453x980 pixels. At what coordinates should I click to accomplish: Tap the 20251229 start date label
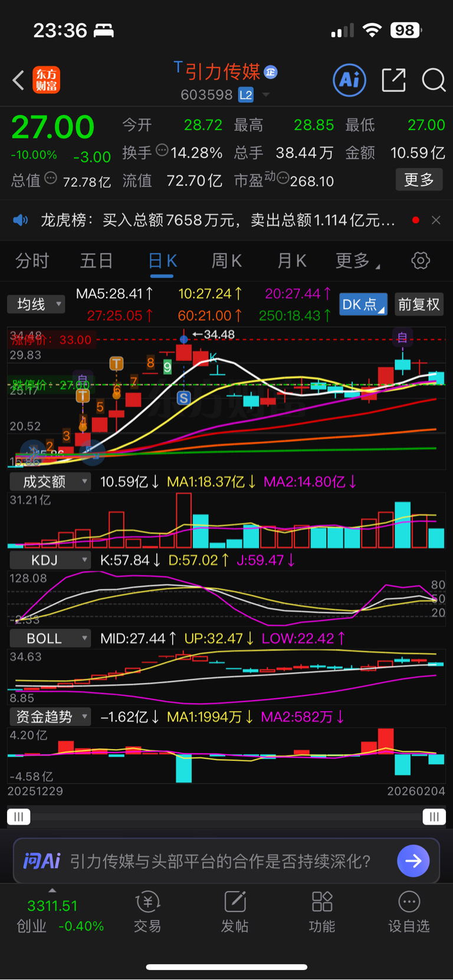tap(35, 791)
